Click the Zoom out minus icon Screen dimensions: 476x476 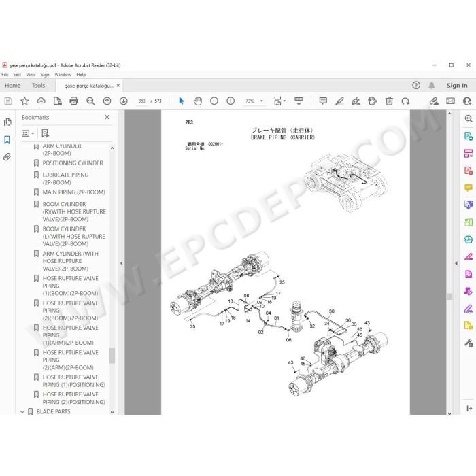tap(214, 101)
